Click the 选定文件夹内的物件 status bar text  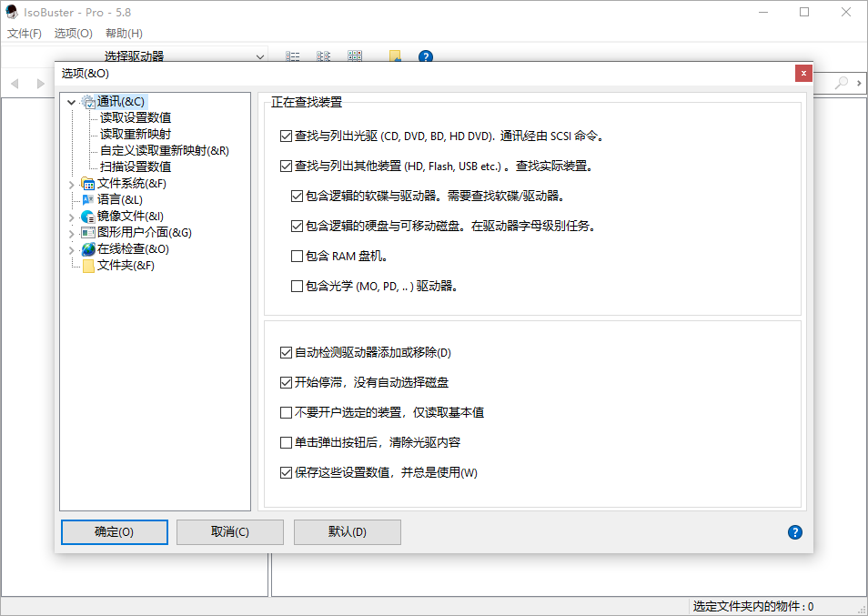pyautogui.click(x=752, y=607)
